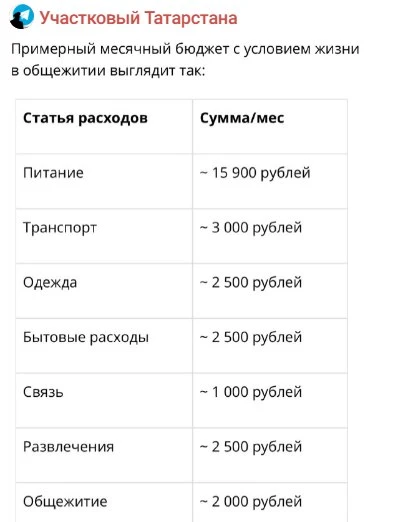The image size is (395, 522).
Task: Select the Статья расходов column header
Action: point(85,118)
